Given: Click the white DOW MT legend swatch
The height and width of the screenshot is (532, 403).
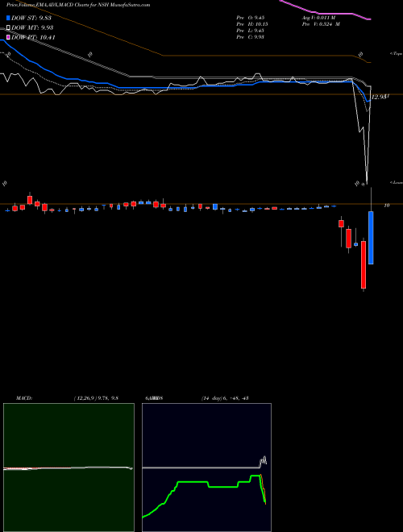Looking at the screenshot, I should pos(9,27).
